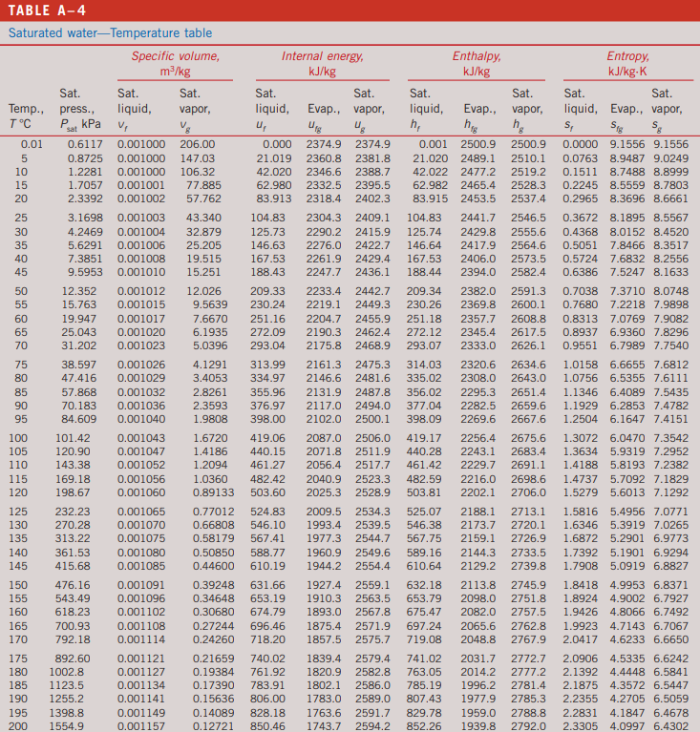Click saturation pressure 700.93
Viewport: 700px width, 732px height.
(73, 626)
